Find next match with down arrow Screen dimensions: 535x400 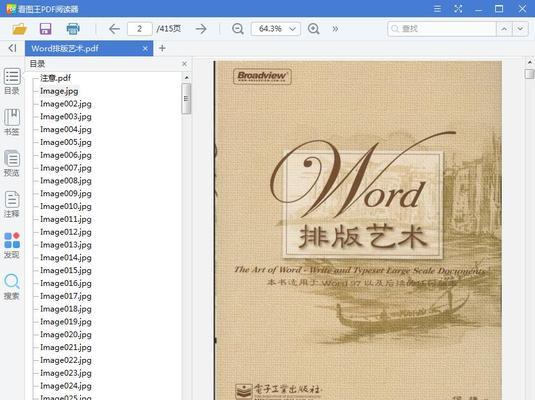pos(520,29)
